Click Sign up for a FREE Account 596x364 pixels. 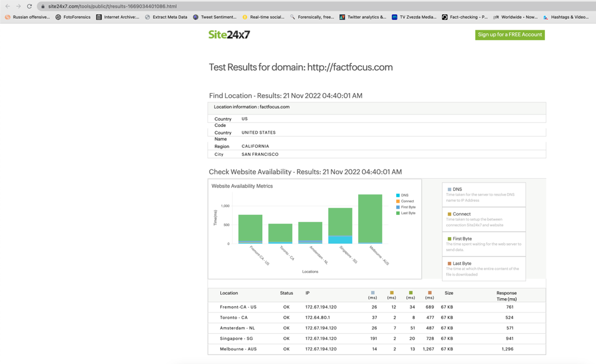tap(510, 35)
